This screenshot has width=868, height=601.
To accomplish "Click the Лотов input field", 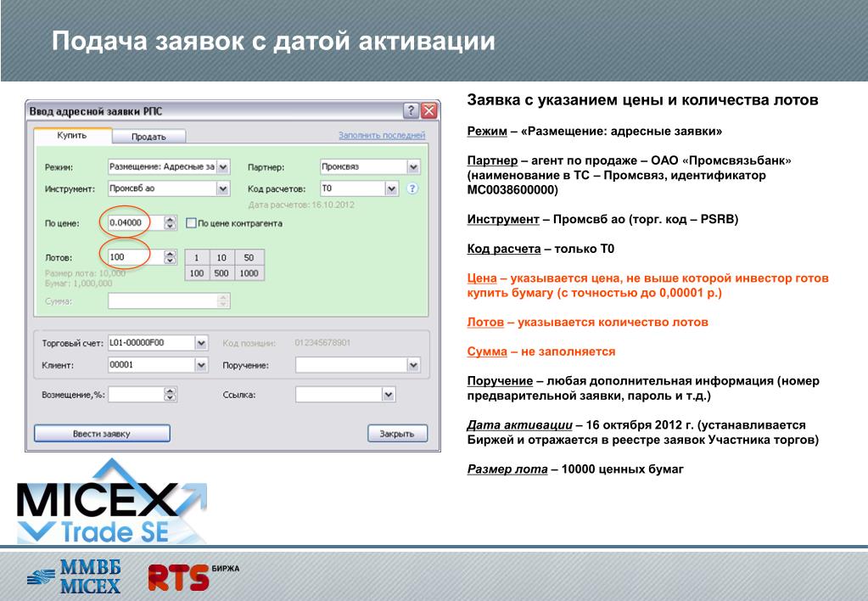I will point(136,257).
